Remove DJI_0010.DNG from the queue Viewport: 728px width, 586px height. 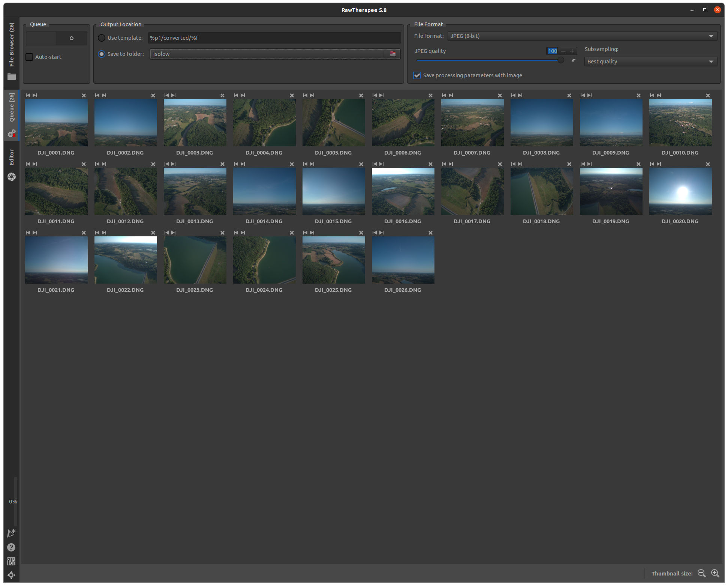pyautogui.click(x=708, y=96)
